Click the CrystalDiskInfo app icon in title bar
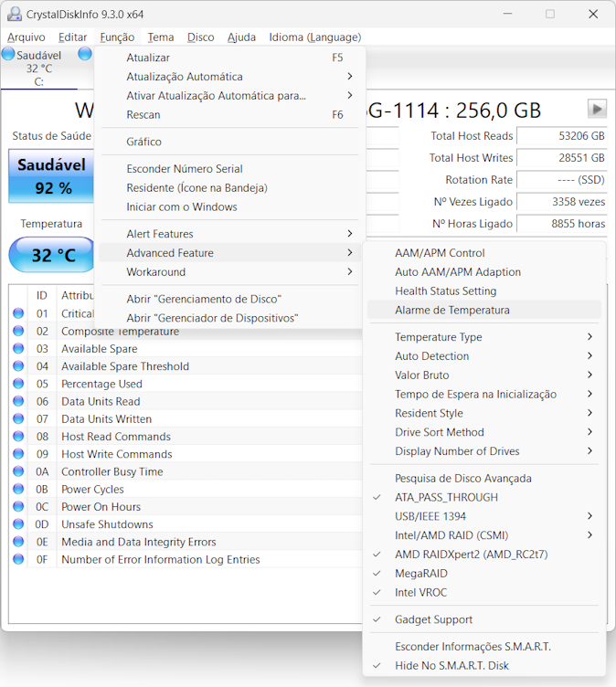 [x=15, y=14]
